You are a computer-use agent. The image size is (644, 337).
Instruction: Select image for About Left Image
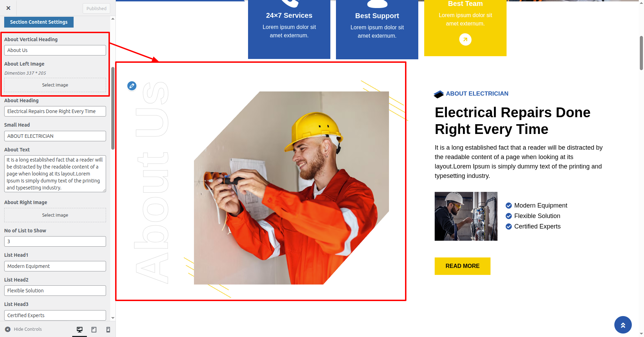(55, 85)
